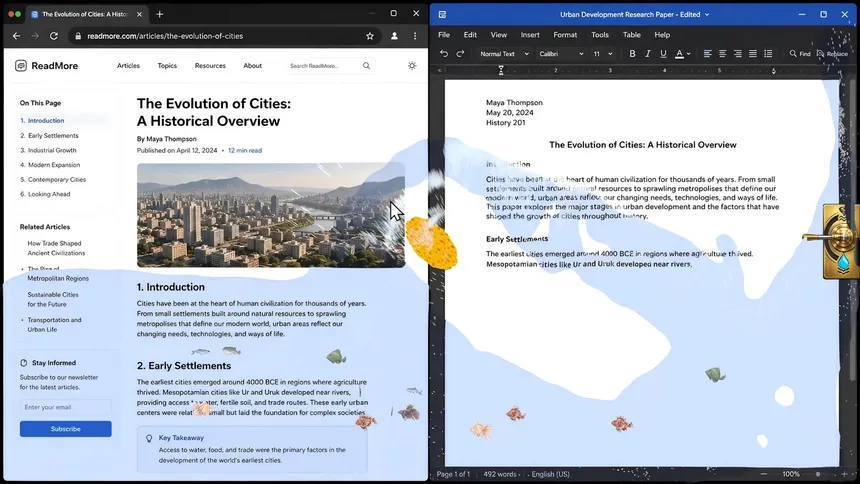Toggle underline formatting
Image resolution: width=860 pixels, height=484 pixels.
pos(663,54)
